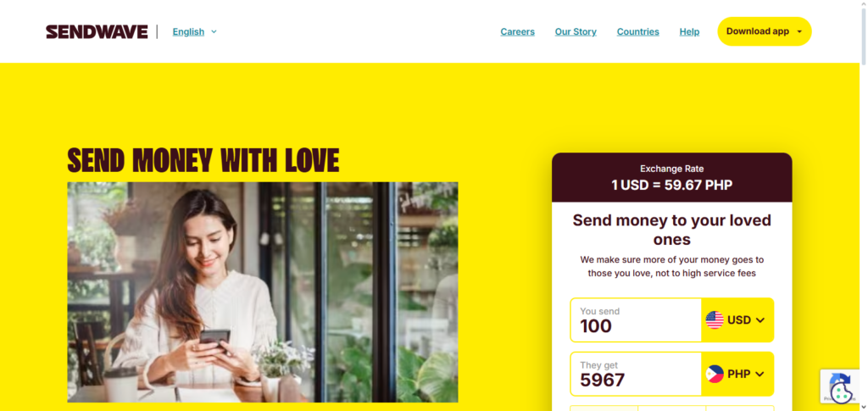Image resolution: width=868 pixels, height=411 pixels.
Task: Open the cookie settings icon
Action: [x=841, y=392]
